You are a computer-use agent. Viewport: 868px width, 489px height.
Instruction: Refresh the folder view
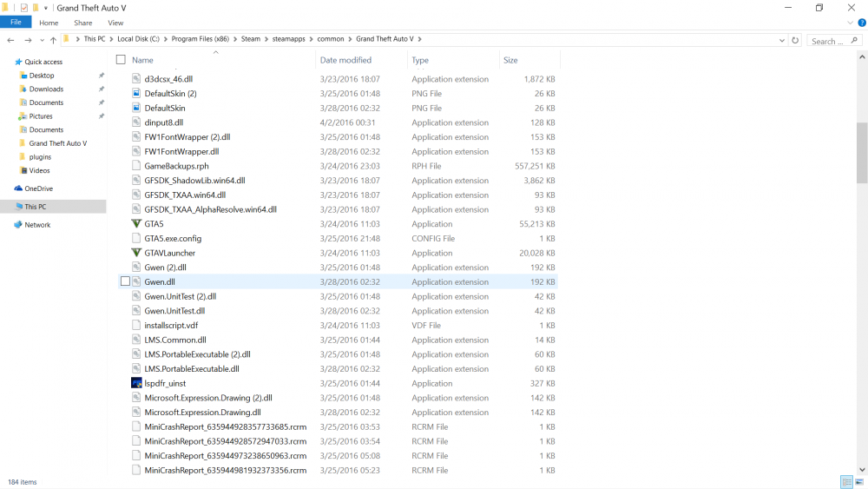point(795,41)
